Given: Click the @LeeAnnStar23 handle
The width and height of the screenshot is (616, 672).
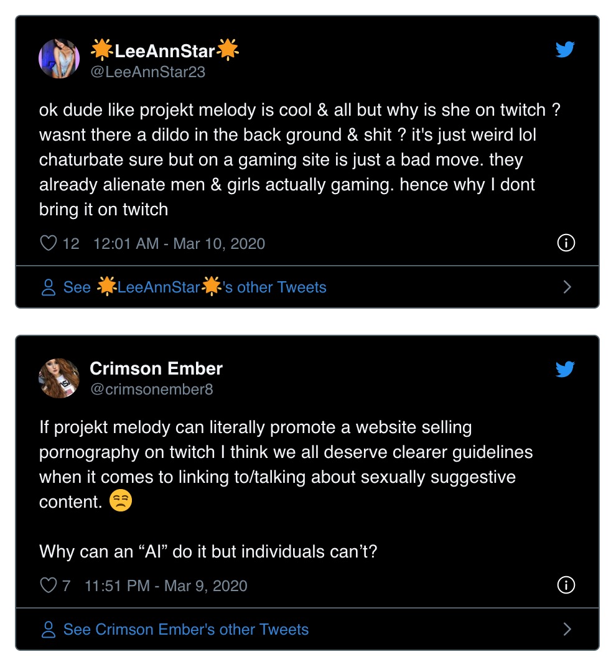Looking at the screenshot, I should [x=148, y=72].
